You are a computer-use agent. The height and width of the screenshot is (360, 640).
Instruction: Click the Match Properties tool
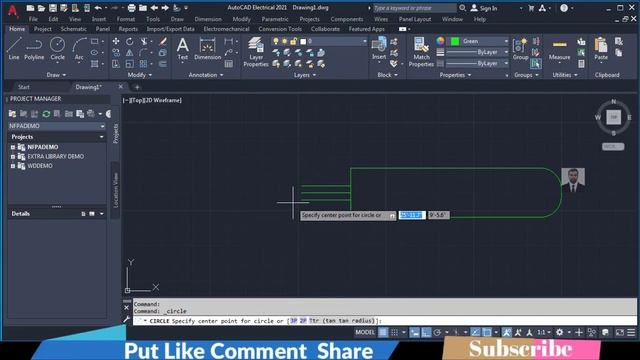point(421,52)
